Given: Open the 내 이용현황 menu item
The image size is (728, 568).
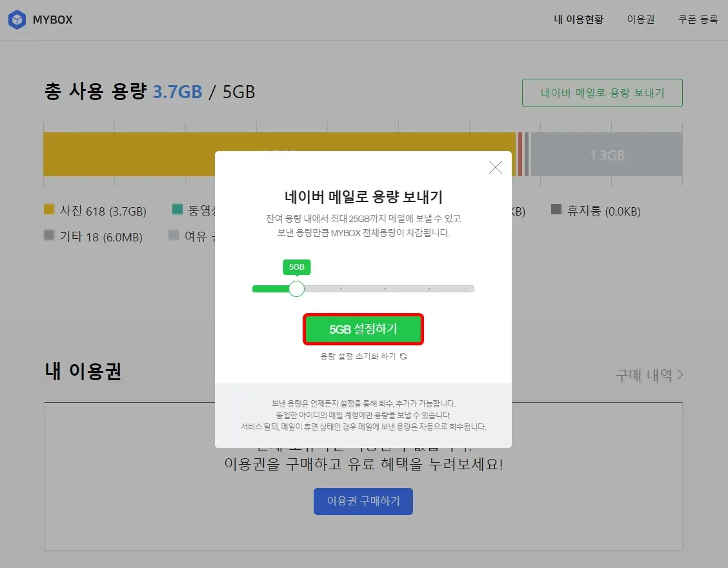Looking at the screenshot, I should click(579, 19).
